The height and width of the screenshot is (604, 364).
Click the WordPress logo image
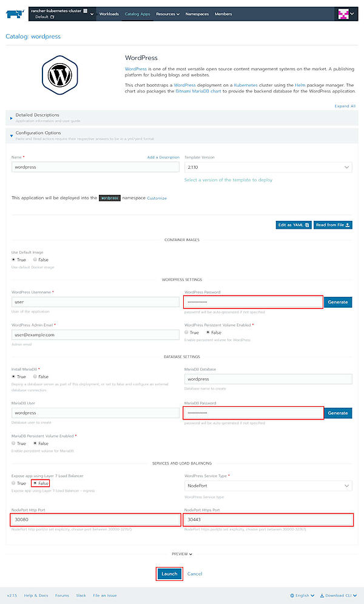point(60,74)
